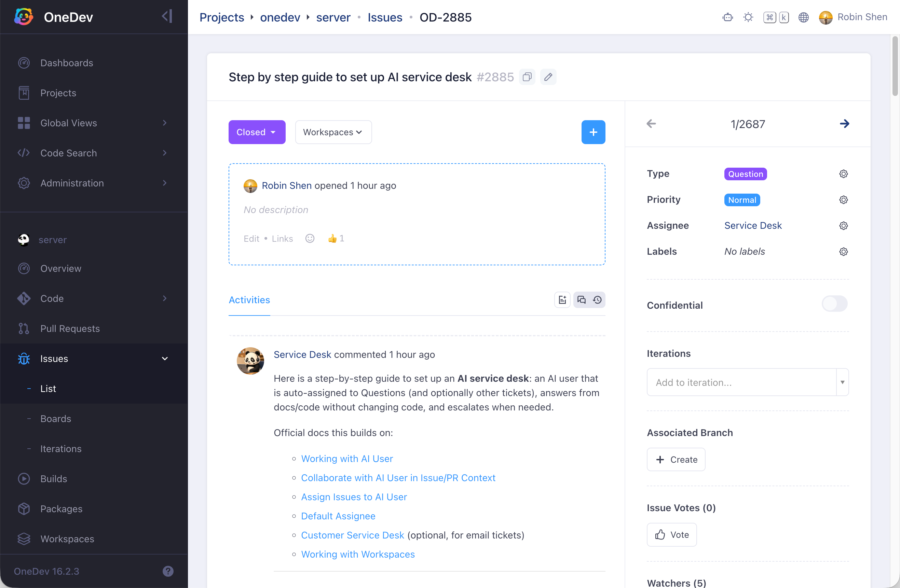Toggle the Confidential switch
Viewport: 900px width, 588px height.
click(x=834, y=304)
